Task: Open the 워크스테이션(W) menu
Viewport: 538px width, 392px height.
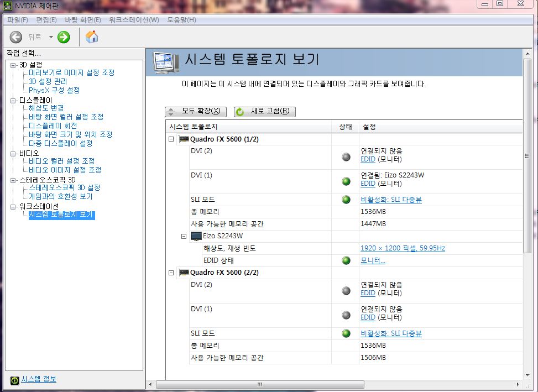Action: pyautogui.click(x=134, y=20)
